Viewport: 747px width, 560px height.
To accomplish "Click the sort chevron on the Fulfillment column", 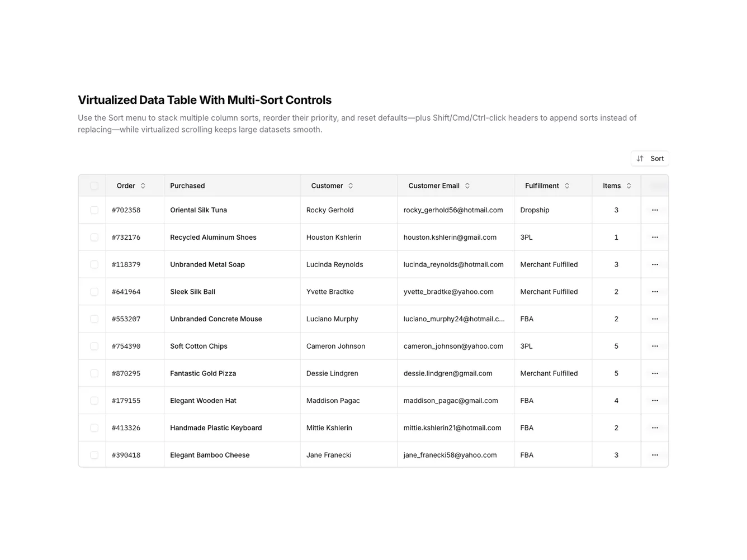I will click(567, 185).
